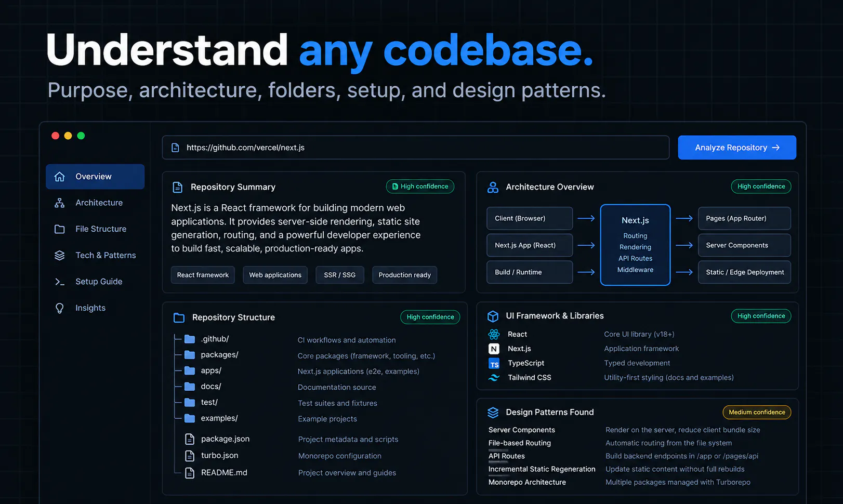The width and height of the screenshot is (843, 504).
Task: Click the README.md file name
Action: click(x=224, y=473)
